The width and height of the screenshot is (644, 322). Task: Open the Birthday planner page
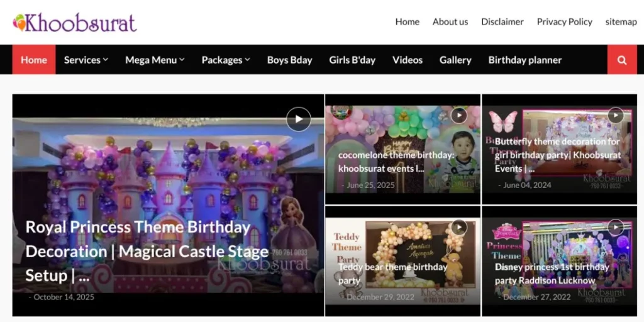click(x=525, y=60)
